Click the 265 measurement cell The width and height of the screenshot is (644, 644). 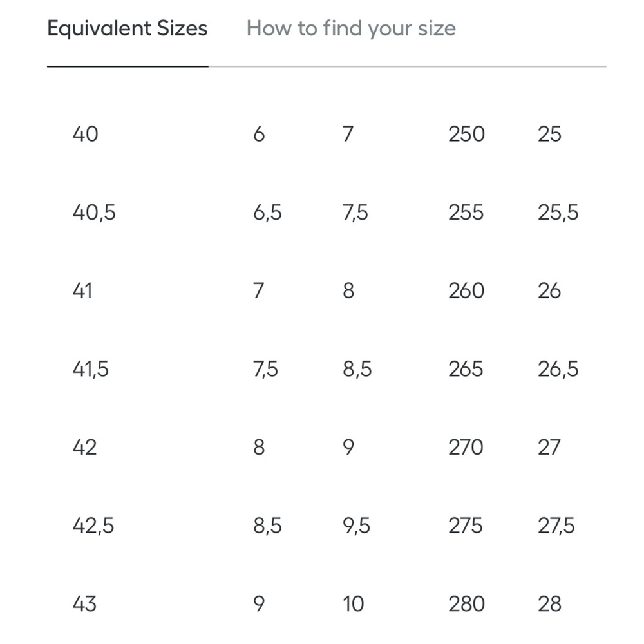pos(466,369)
